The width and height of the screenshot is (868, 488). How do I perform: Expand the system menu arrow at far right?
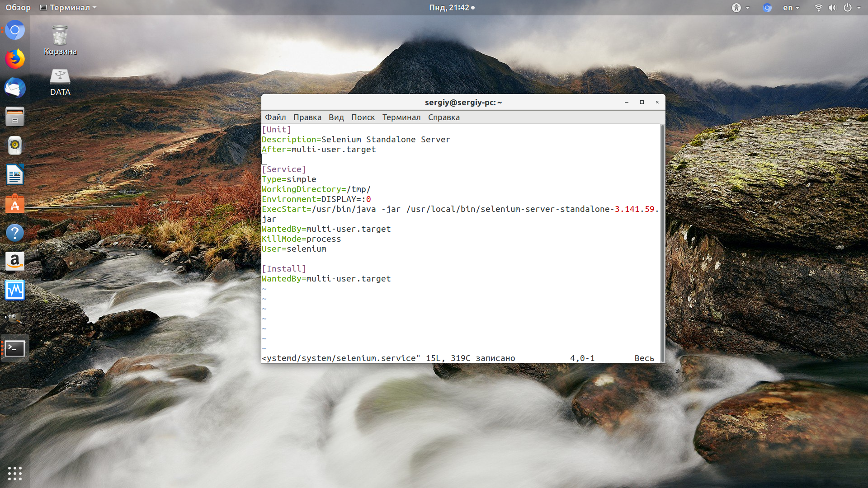click(x=859, y=8)
